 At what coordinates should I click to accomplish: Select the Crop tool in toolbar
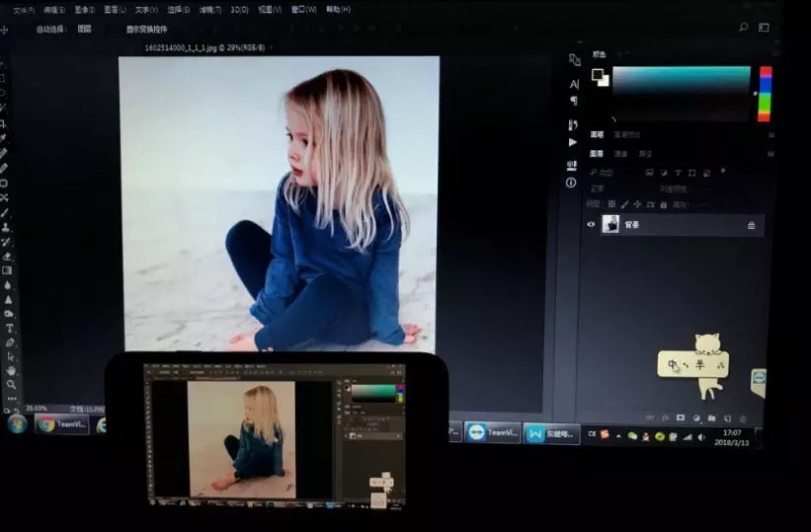click(4, 124)
